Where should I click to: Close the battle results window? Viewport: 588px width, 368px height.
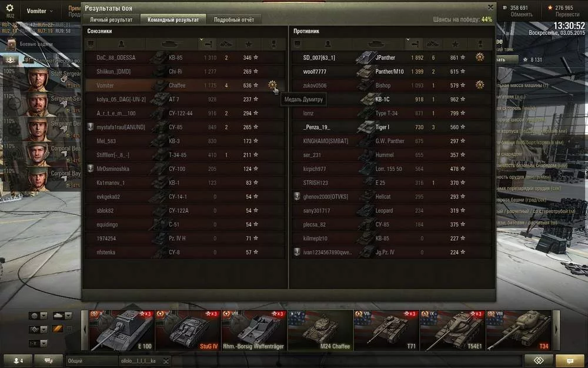pos(490,7)
